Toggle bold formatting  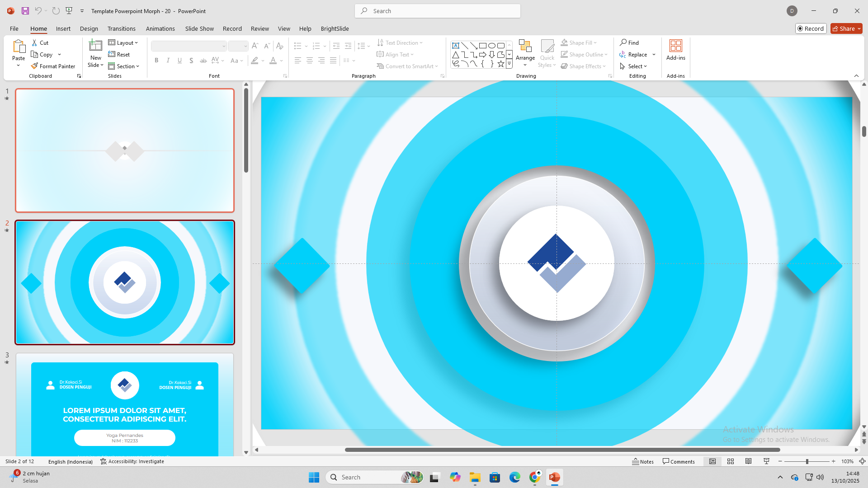tap(156, 60)
